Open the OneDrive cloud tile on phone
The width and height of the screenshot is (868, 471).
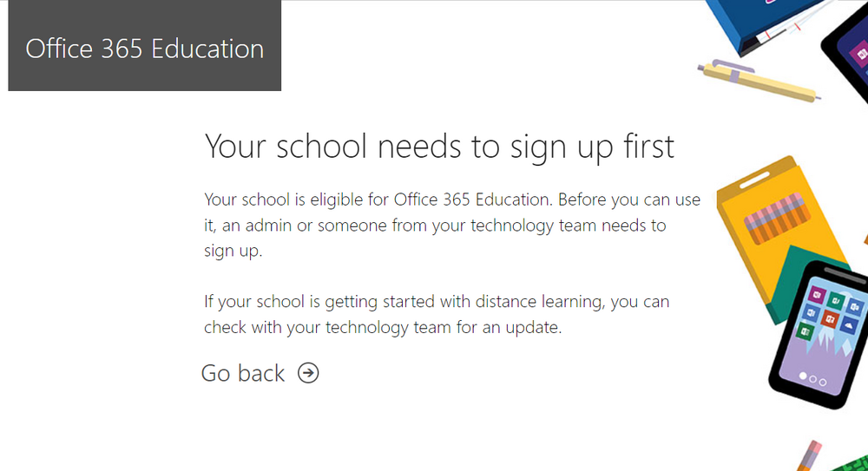click(849, 325)
